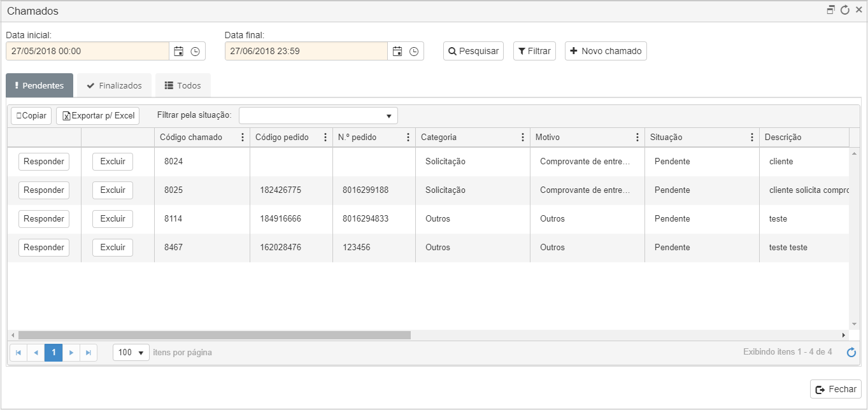The image size is (868, 410).
Task: Sort by Código pedido column header
Action: click(282, 138)
